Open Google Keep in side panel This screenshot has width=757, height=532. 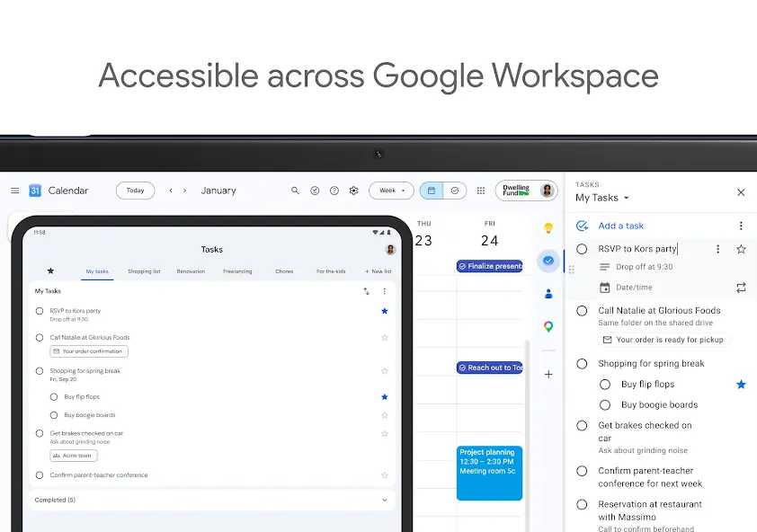click(x=548, y=228)
